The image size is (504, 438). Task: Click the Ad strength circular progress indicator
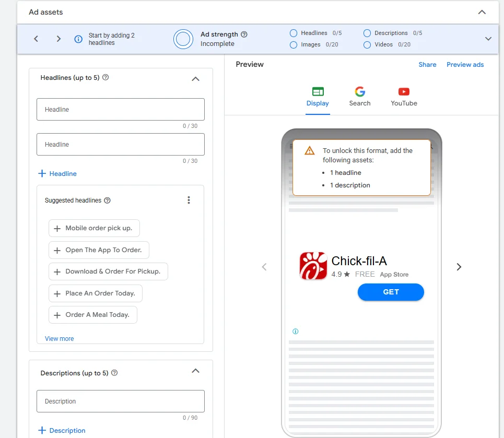click(183, 39)
